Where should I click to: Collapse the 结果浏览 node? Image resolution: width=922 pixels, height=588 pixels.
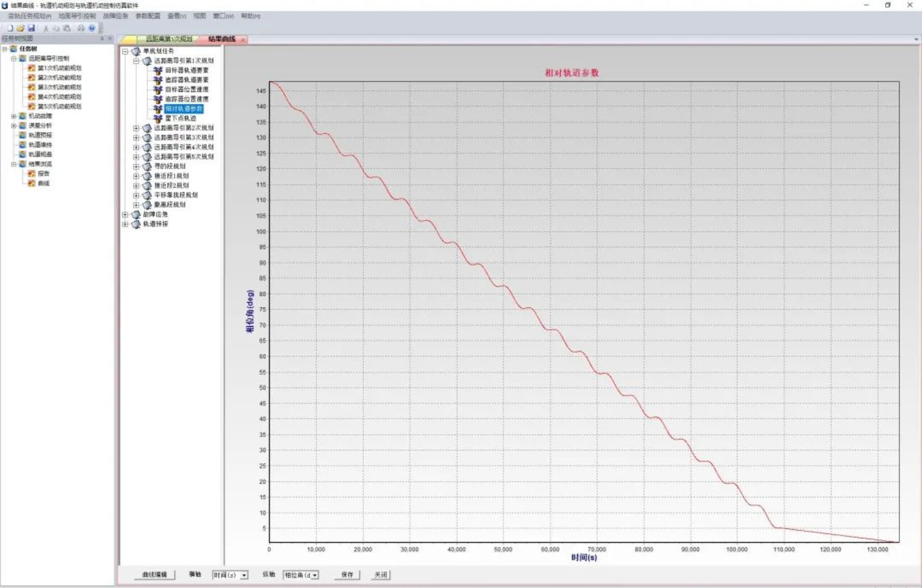14,164
